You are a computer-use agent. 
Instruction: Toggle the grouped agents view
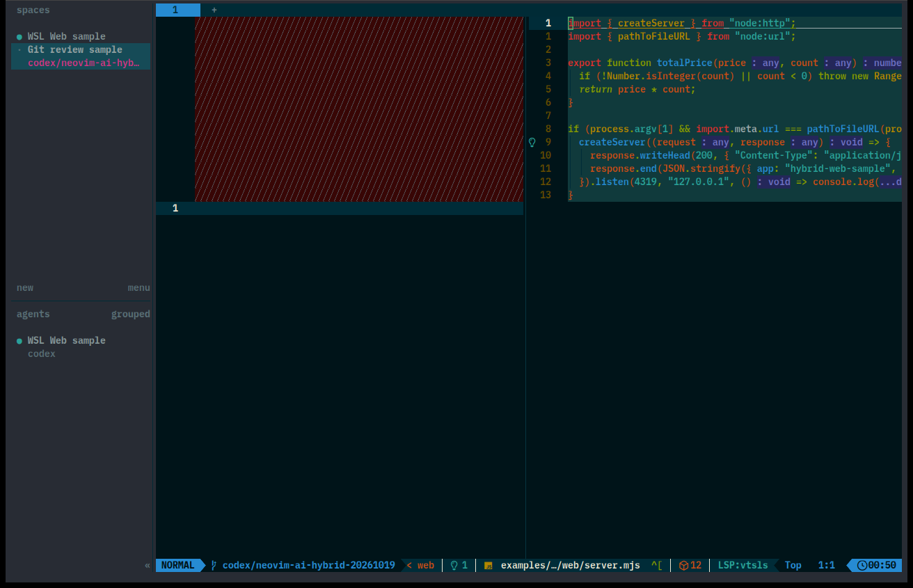[131, 314]
